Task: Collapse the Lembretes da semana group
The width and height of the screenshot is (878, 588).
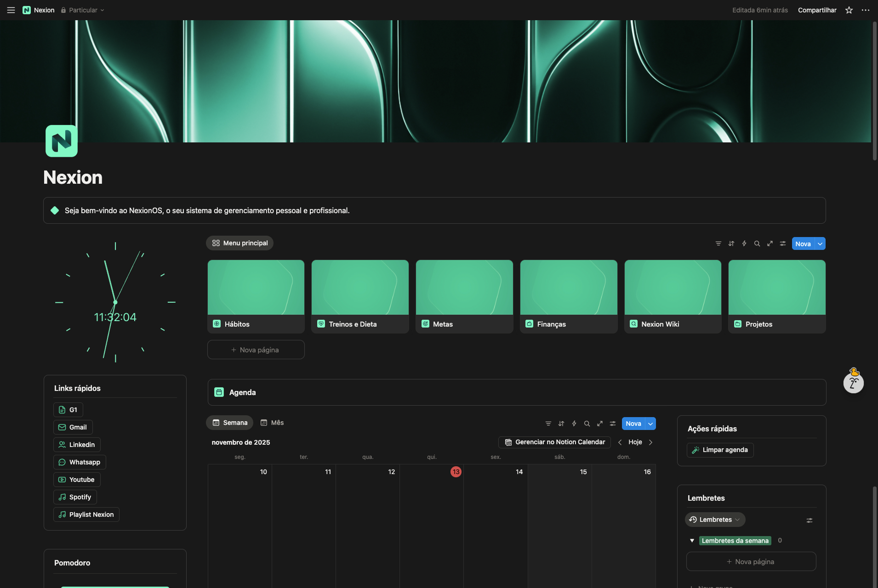Action: pyautogui.click(x=692, y=541)
